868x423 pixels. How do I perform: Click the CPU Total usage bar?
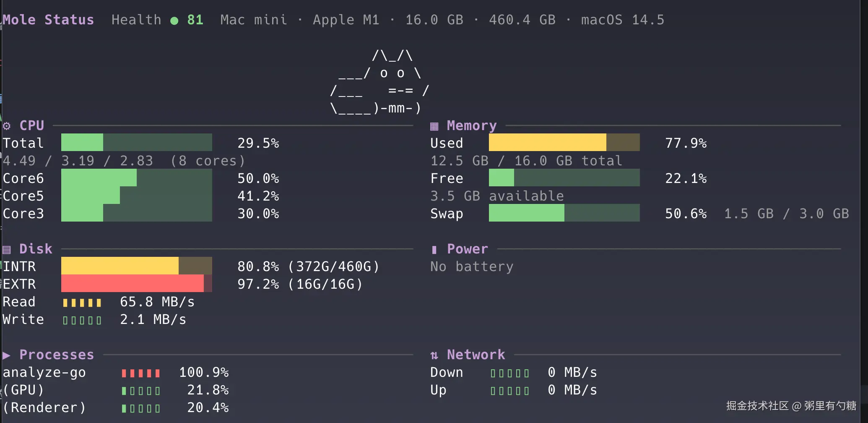coord(136,143)
